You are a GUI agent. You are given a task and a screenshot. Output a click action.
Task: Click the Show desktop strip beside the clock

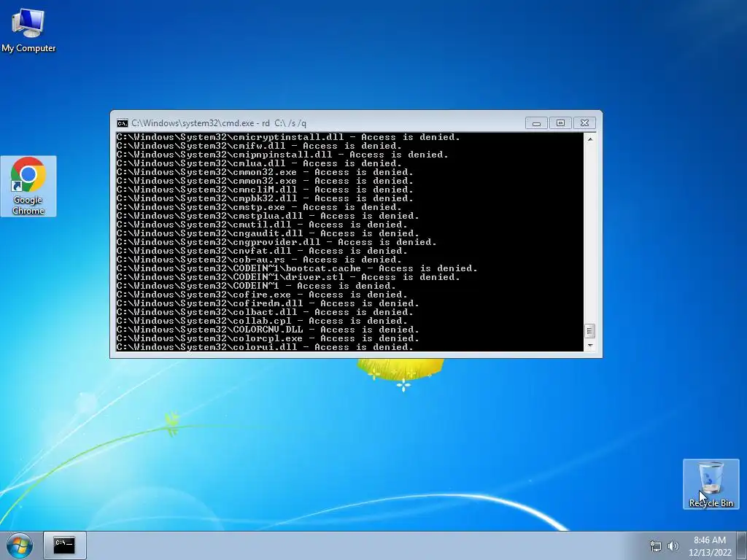[x=742, y=545]
